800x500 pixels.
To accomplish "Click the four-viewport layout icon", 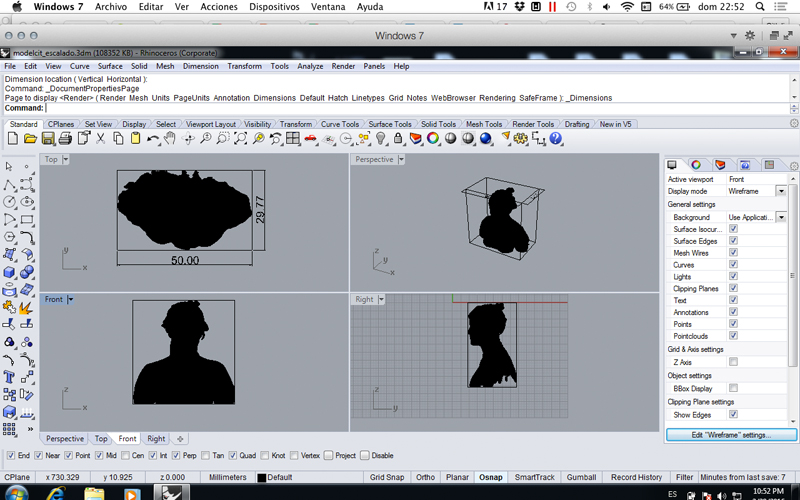I will click(x=293, y=138).
